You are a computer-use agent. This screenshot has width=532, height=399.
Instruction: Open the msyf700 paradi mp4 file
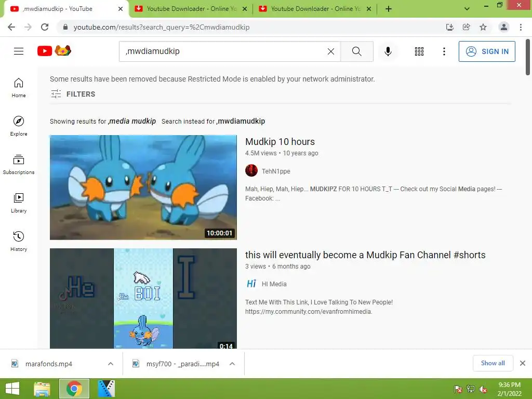click(x=182, y=364)
